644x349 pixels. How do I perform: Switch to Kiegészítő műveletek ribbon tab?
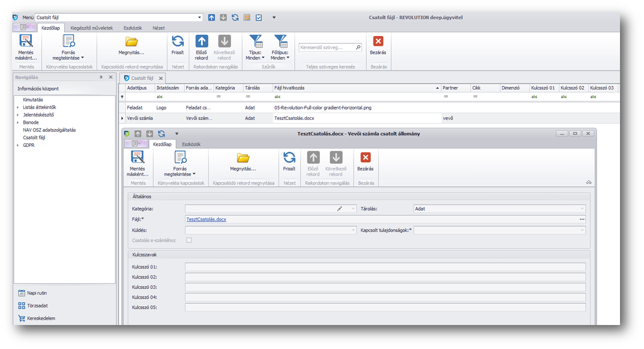(91, 27)
